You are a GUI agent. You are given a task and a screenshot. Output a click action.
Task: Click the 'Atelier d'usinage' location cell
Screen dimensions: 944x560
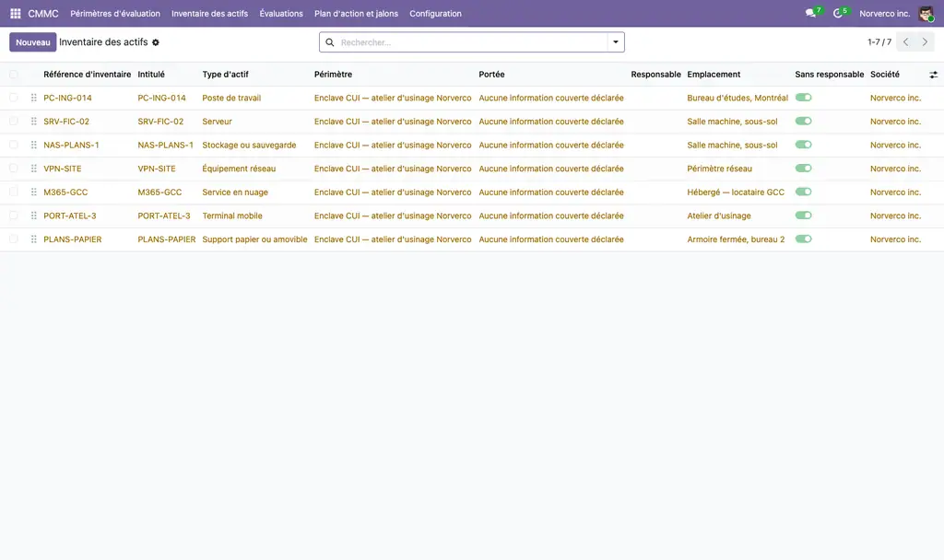click(719, 216)
